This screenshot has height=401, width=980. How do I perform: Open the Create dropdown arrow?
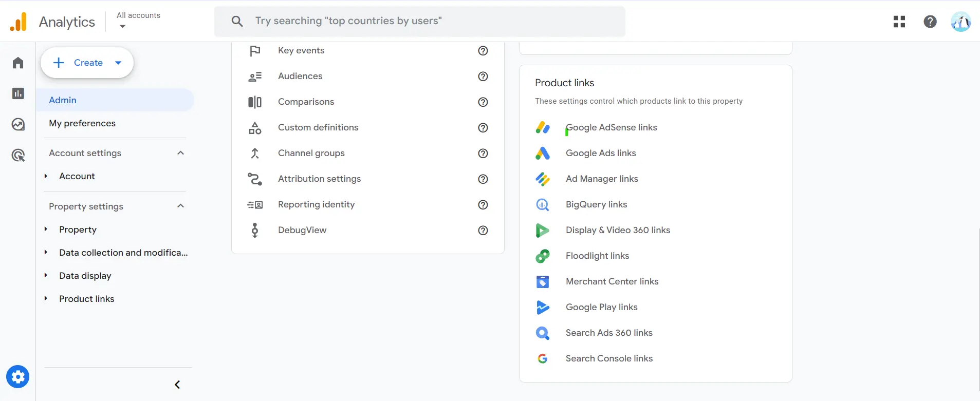pos(118,63)
